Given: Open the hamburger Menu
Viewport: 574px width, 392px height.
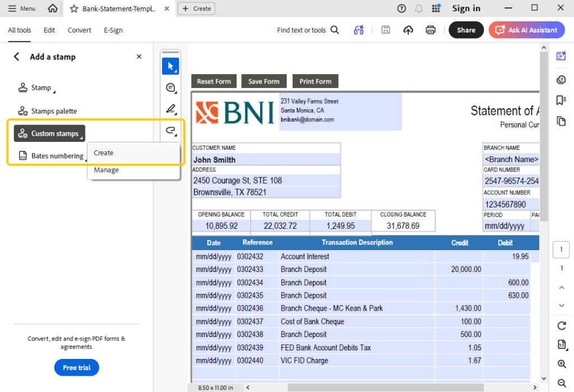Looking at the screenshot, I should point(22,8).
